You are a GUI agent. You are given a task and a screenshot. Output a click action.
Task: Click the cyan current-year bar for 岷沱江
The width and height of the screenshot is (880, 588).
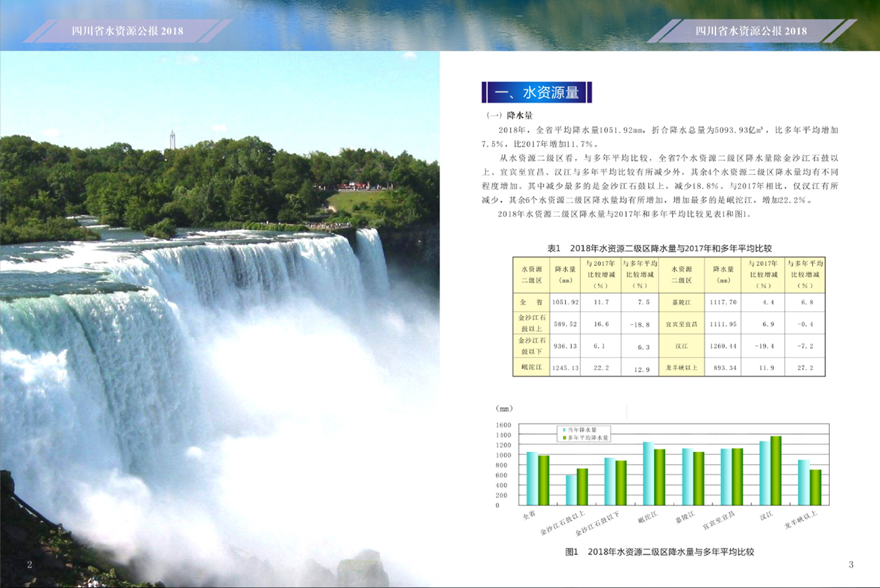(648, 474)
